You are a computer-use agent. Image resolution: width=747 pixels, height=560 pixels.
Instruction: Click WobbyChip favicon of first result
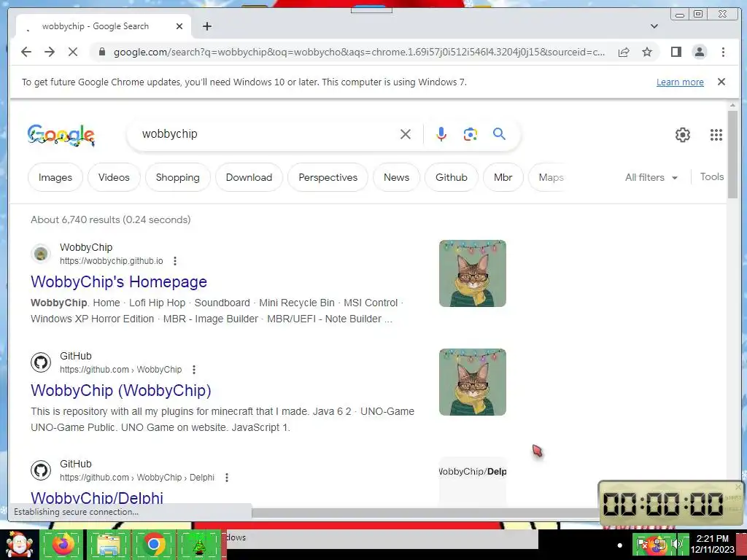41,254
